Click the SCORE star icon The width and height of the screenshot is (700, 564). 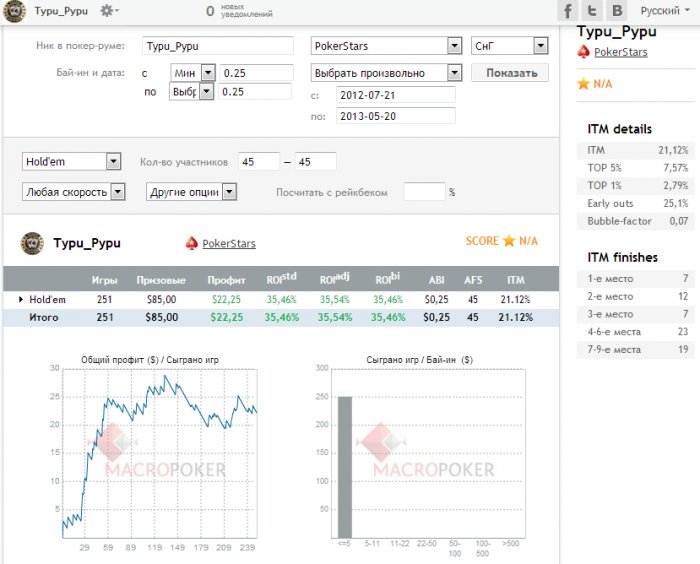(x=509, y=241)
